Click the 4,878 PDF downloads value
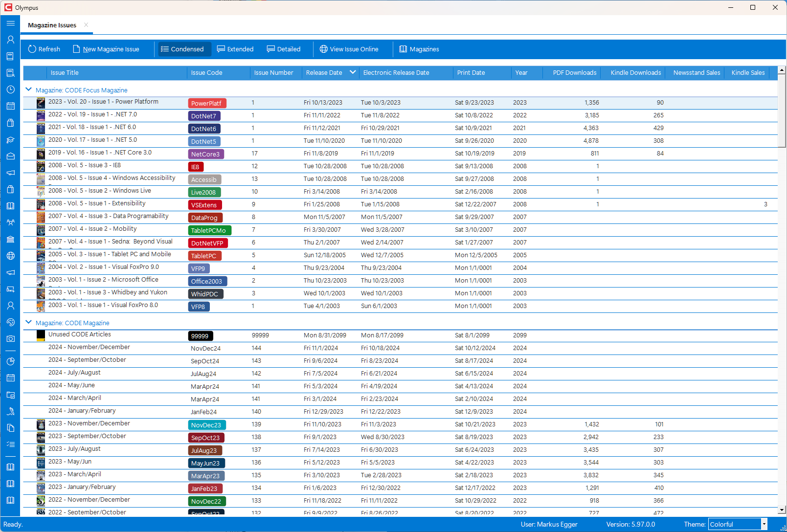787x532 pixels. point(591,141)
